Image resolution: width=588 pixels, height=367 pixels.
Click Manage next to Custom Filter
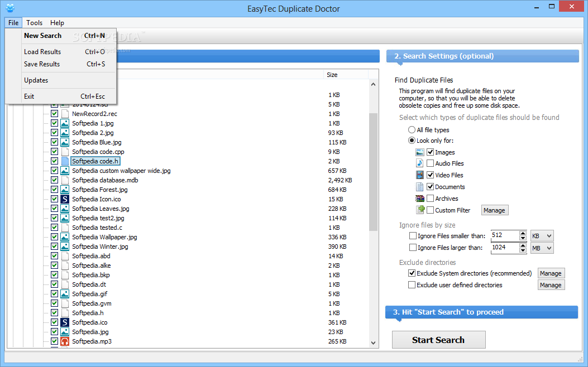(495, 210)
